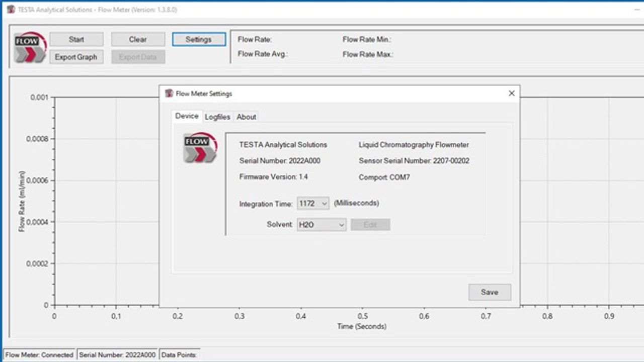
Task: Close the Flow Meter Settings dialog
Action: tap(512, 94)
